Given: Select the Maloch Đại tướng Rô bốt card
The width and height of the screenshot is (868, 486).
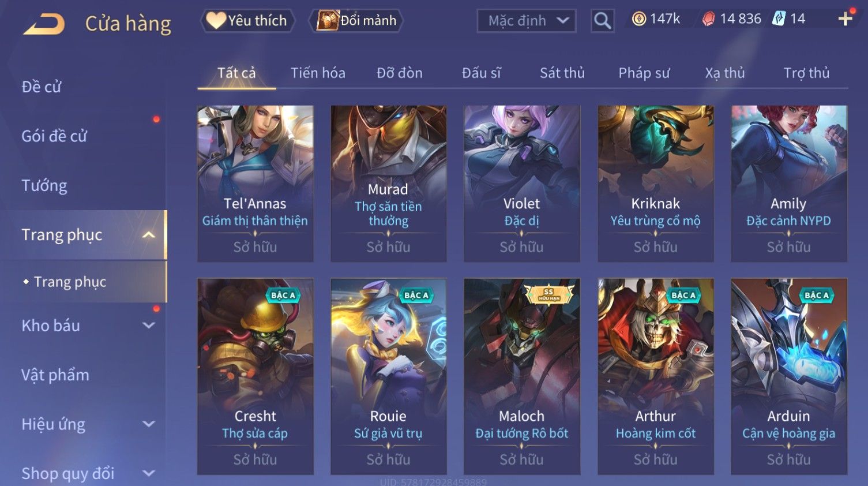Looking at the screenshot, I should click(521, 376).
